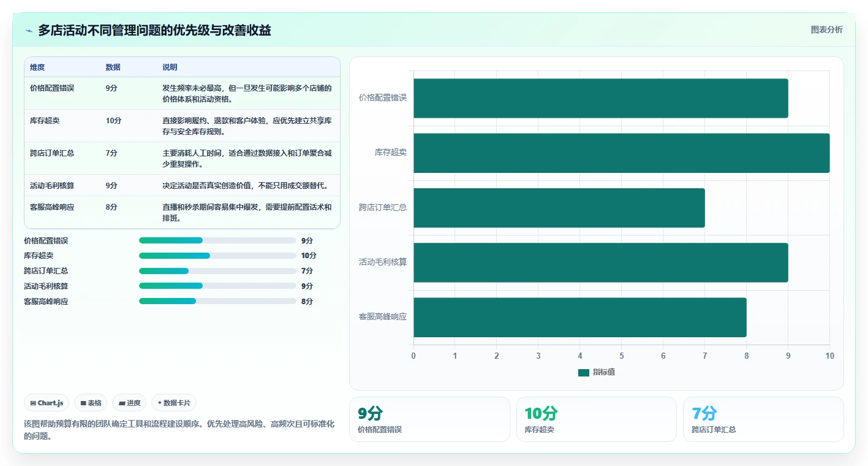Click the 客服高峰响应 chart bar
Viewport: 868px width, 466px height.
coord(580,317)
